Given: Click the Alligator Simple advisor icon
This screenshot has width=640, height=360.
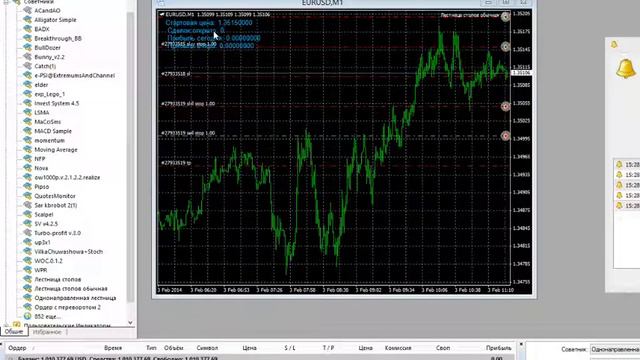Looking at the screenshot, I should [x=28, y=20].
